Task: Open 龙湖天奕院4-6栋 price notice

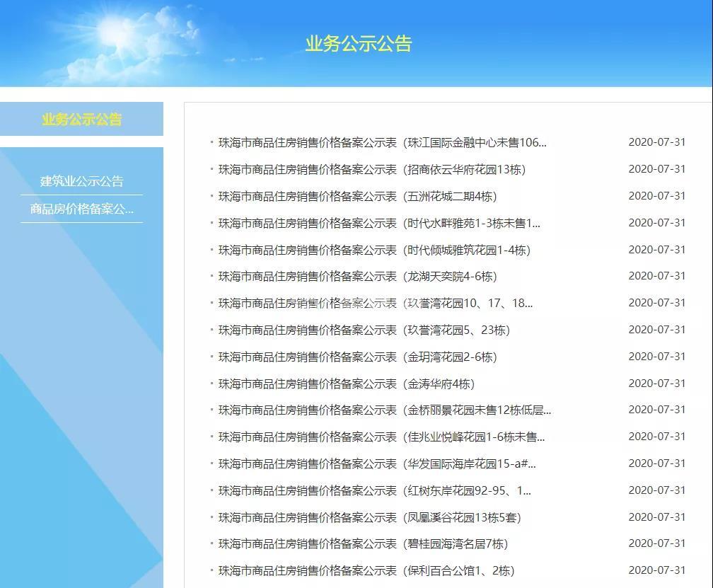Action: coord(357,277)
